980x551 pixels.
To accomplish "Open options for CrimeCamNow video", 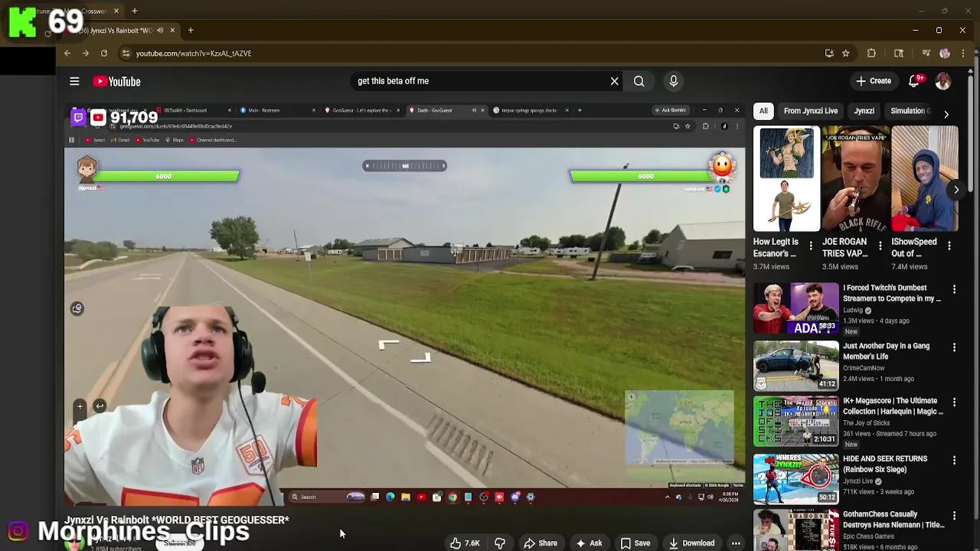I will tap(954, 347).
